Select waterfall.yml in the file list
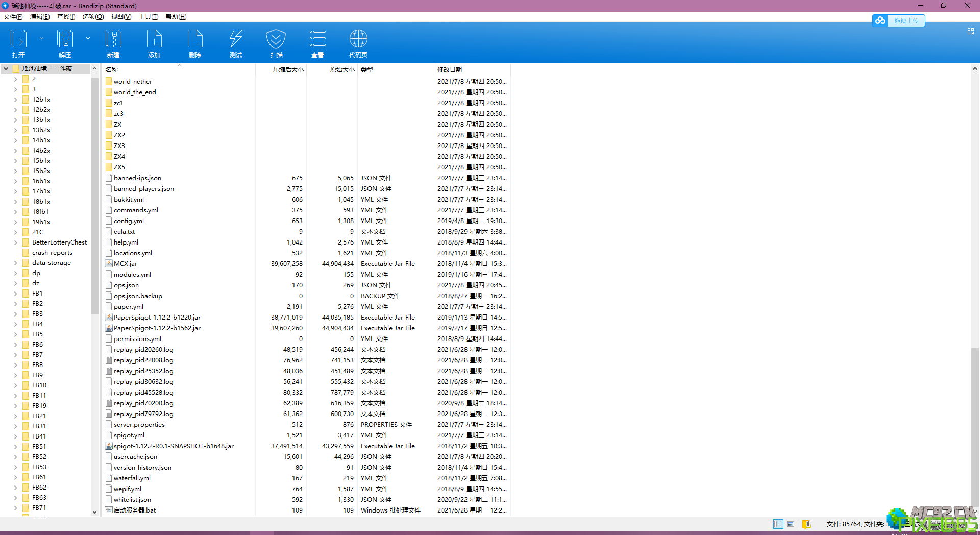The width and height of the screenshot is (980, 535). tap(306, 478)
